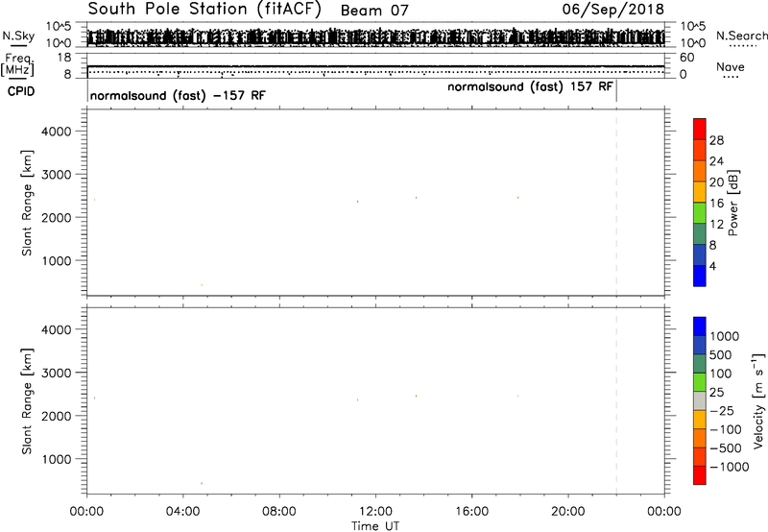Viewport: 768px width, 532px height.
Task: Click the velocity echo point near 04:45 UT
Action: [x=202, y=483]
